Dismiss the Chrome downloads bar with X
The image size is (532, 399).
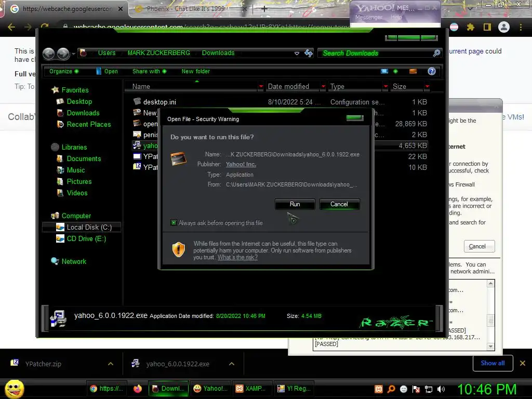click(523, 363)
